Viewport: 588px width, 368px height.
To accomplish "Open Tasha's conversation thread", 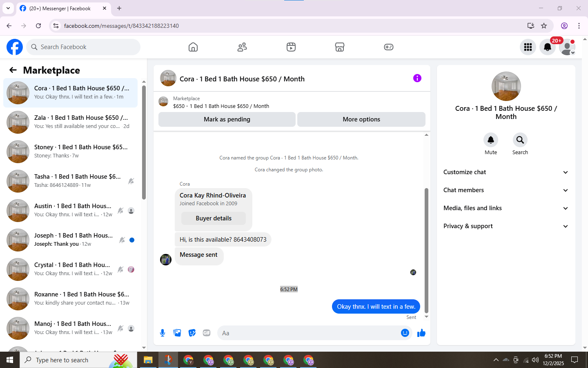I will tap(70, 181).
